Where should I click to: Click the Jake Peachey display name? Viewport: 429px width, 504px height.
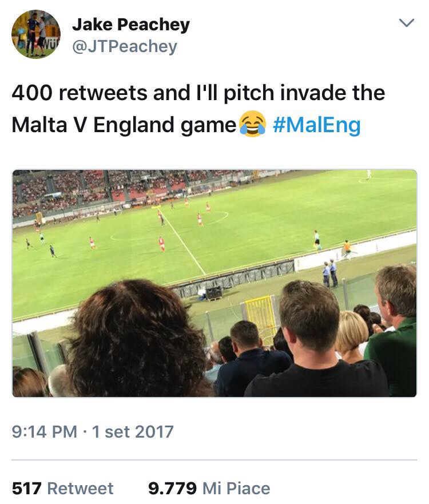(130, 25)
